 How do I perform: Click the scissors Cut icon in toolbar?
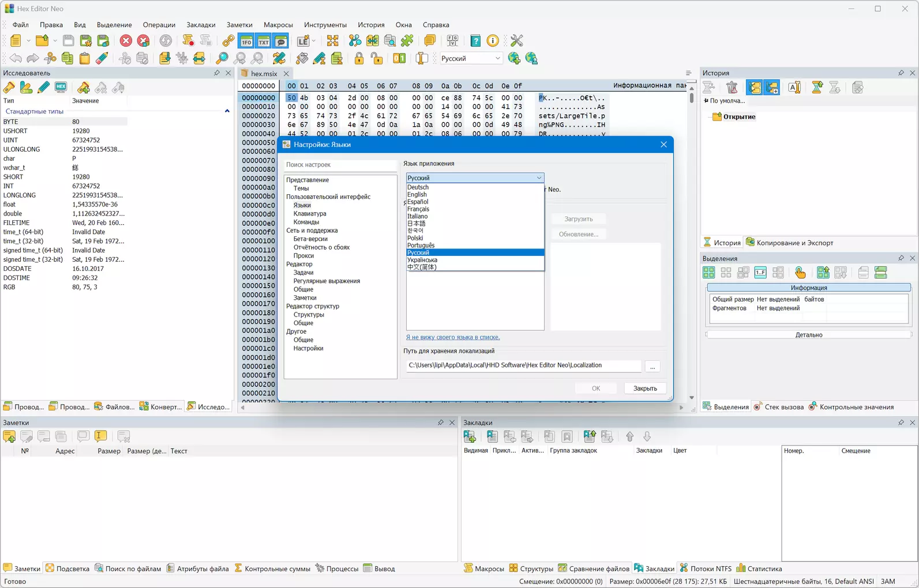pyautogui.click(x=50, y=58)
